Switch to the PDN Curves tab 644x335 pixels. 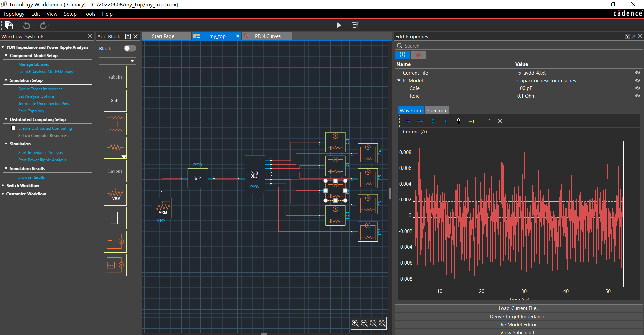tap(267, 36)
